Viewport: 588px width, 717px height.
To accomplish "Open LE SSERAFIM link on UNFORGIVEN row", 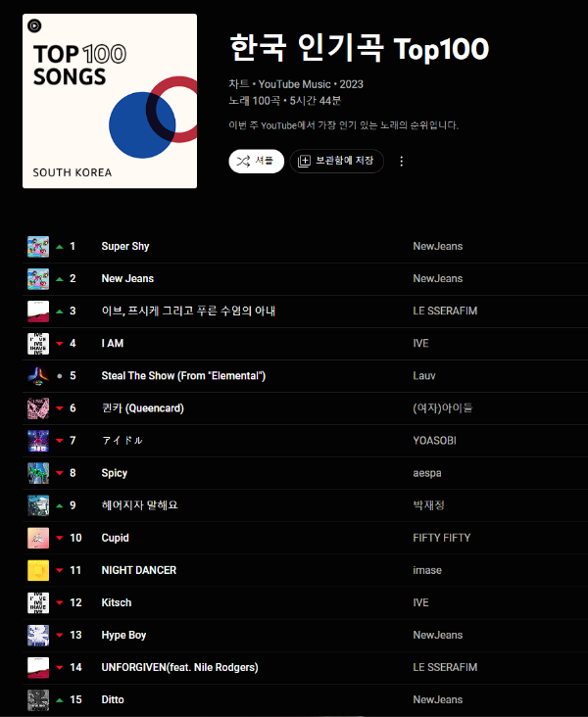I will pos(445,668).
